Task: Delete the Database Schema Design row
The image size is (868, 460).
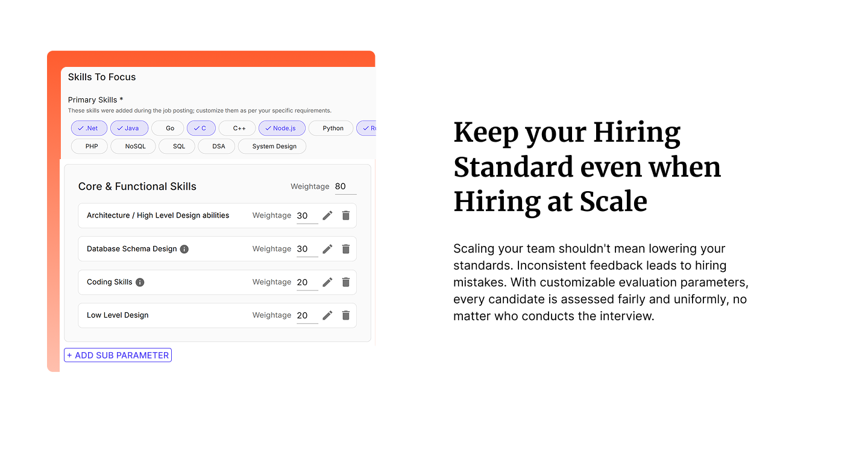Action: pyautogui.click(x=346, y=248)
